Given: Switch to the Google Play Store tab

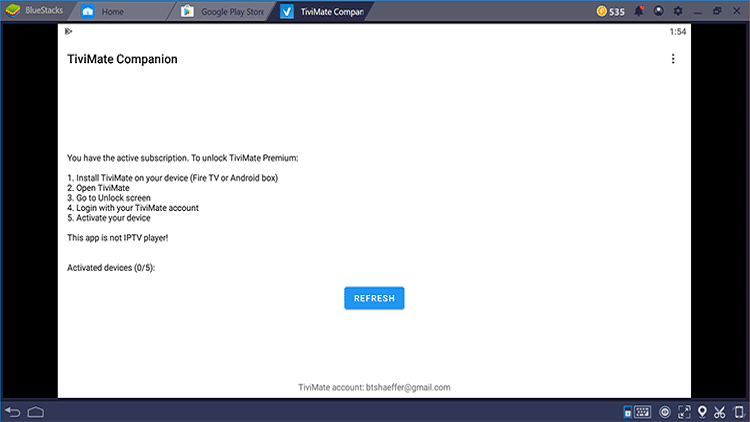Looking at the screenshot, I should point(223,11).
